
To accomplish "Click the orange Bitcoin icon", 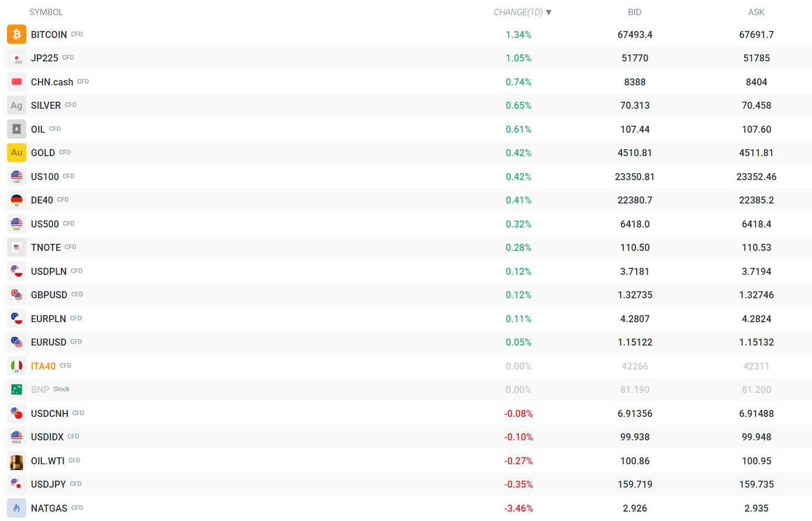I will tap(16, 34).
